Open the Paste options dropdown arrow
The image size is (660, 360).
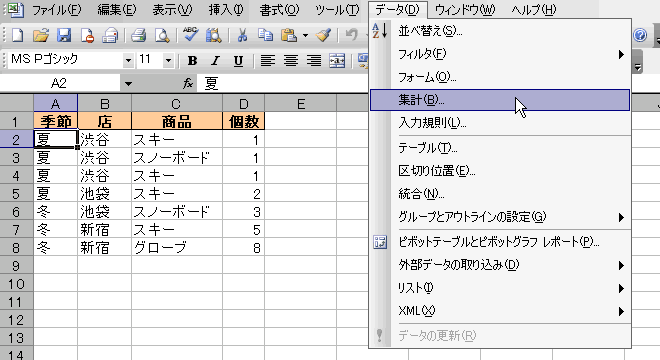305,35
